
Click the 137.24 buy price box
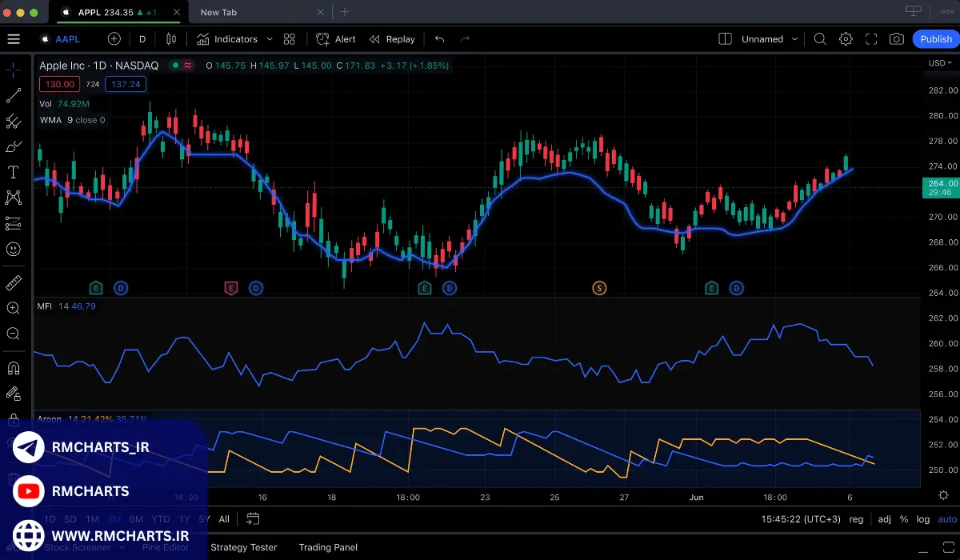(x=126, y=84)
